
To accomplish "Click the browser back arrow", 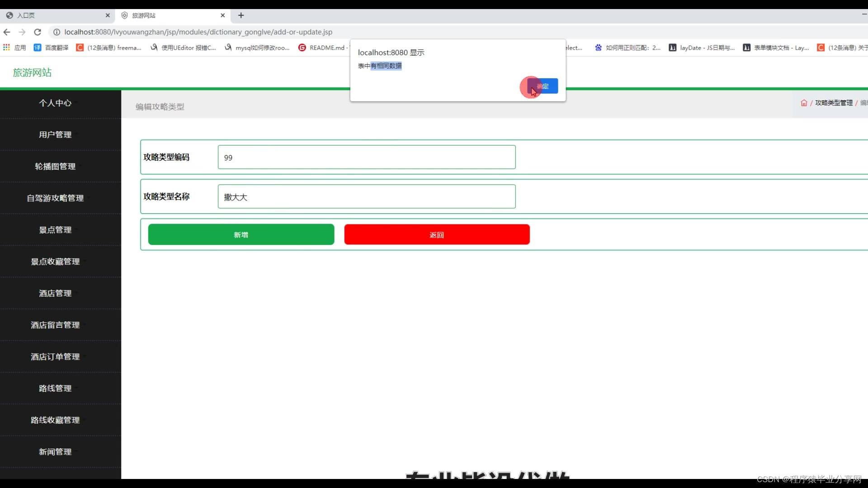I will [7, 32].
